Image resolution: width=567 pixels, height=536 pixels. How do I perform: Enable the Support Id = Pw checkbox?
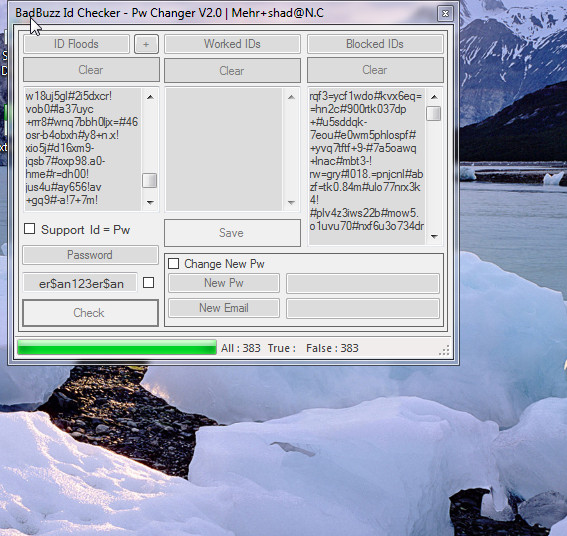(30, 229)
